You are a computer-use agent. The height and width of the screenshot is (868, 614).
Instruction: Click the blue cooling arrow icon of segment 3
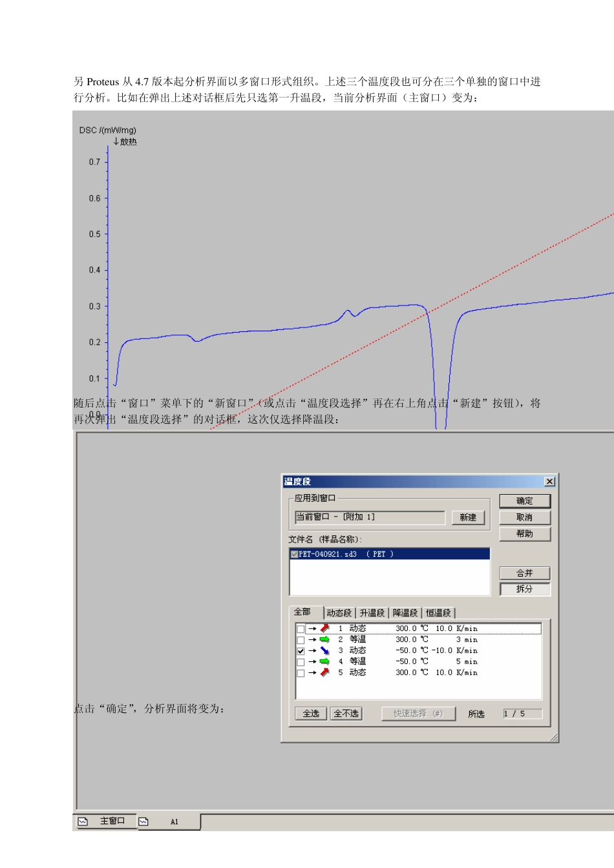[x=324, y=650]
